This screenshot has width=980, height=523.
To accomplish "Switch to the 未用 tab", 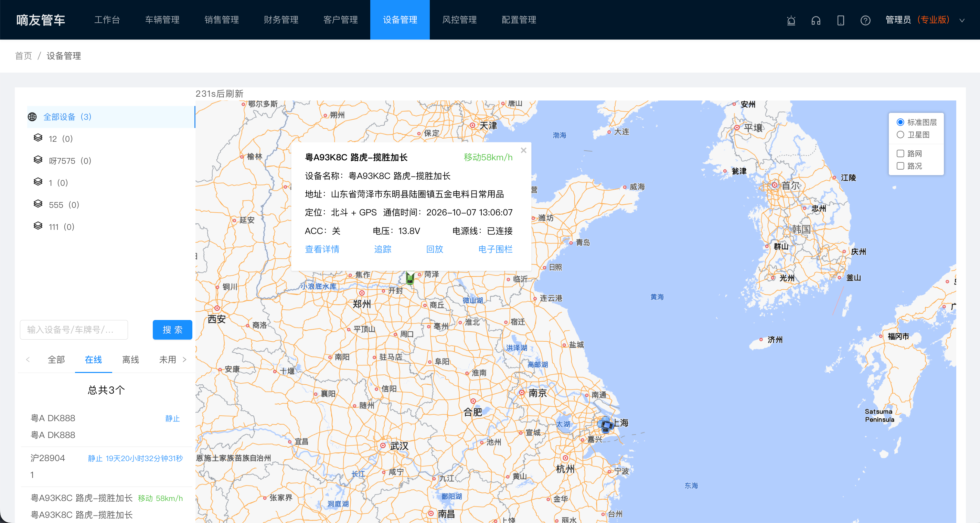I will tap(167, 360).
